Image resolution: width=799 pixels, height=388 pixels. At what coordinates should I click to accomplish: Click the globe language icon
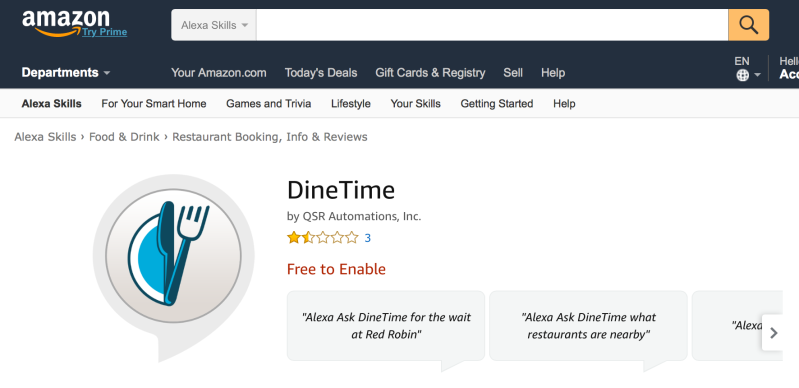click(742, 75)
